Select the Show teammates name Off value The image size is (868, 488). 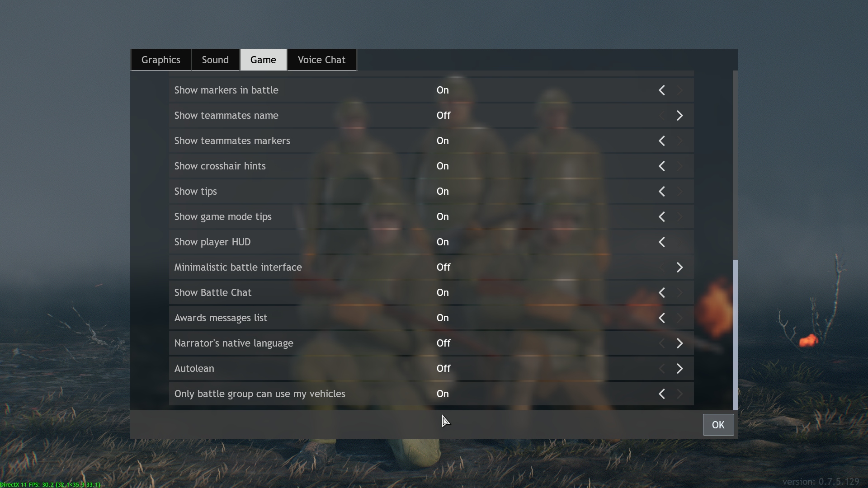pos(443,116)
